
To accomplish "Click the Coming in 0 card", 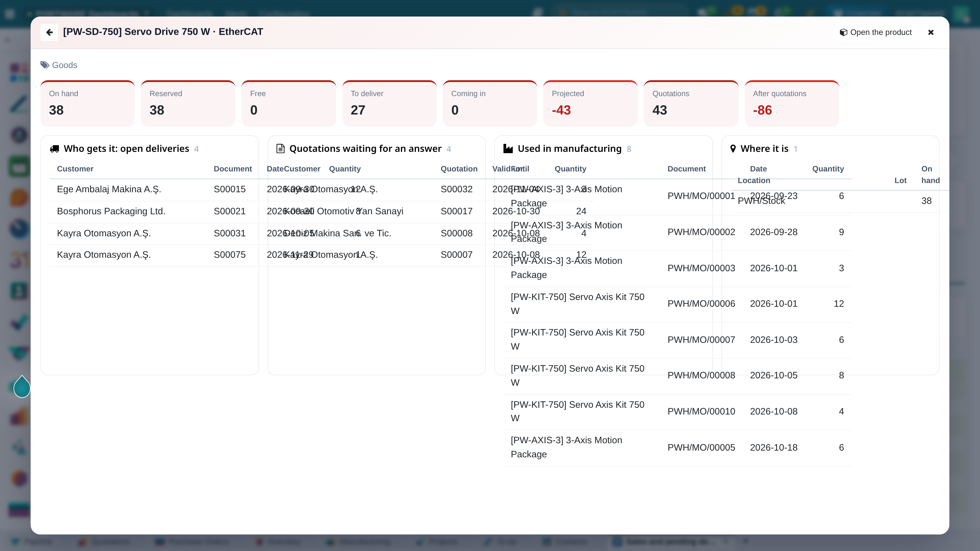I will tap(490, 103).
